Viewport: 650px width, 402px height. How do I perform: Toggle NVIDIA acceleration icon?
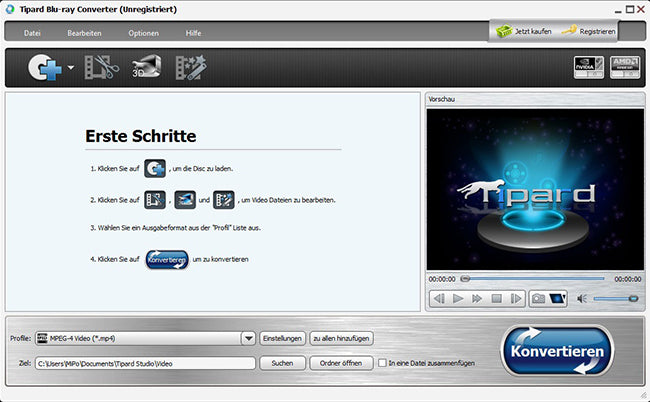click(x=587, y=68)
